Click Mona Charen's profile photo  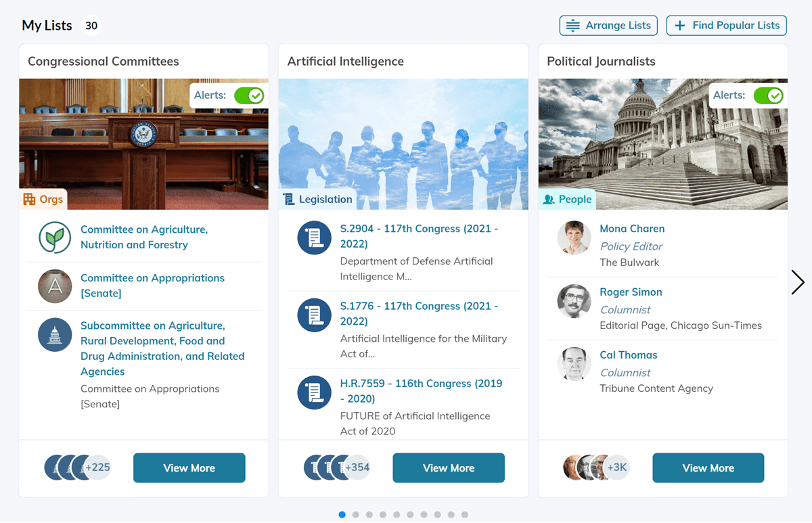(574, 237)
